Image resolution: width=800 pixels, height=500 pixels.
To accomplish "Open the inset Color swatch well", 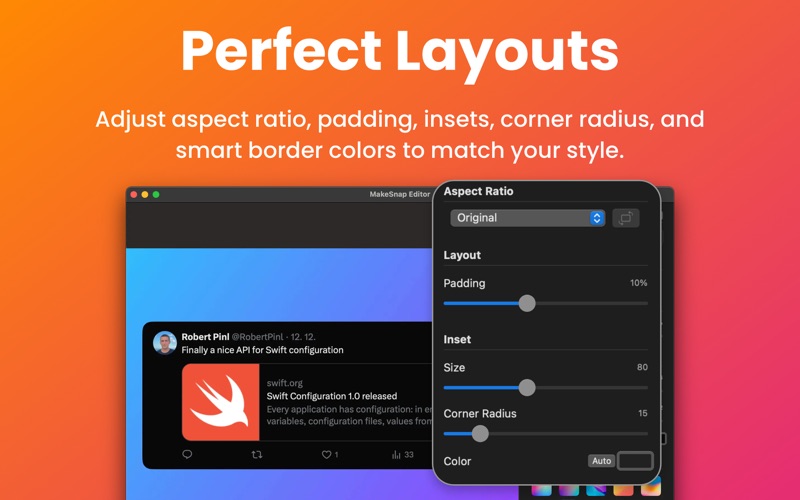I will [635, 461].
